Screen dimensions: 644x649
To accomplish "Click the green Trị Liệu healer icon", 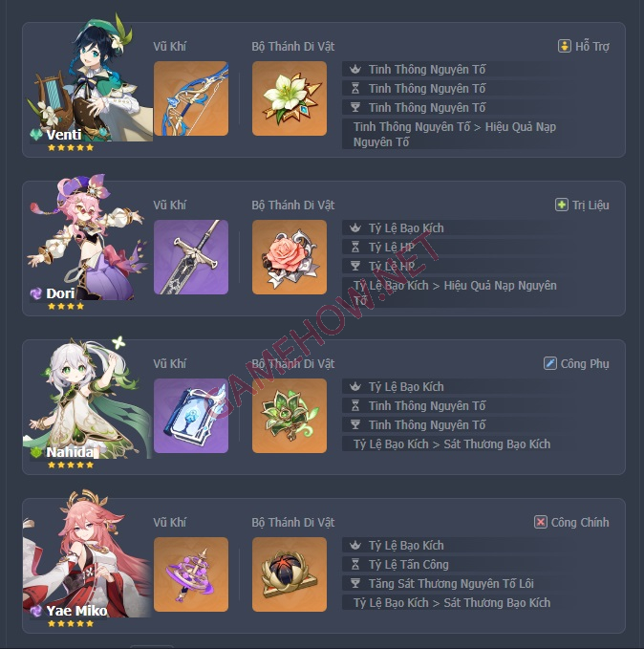I will tap(561, 205).
